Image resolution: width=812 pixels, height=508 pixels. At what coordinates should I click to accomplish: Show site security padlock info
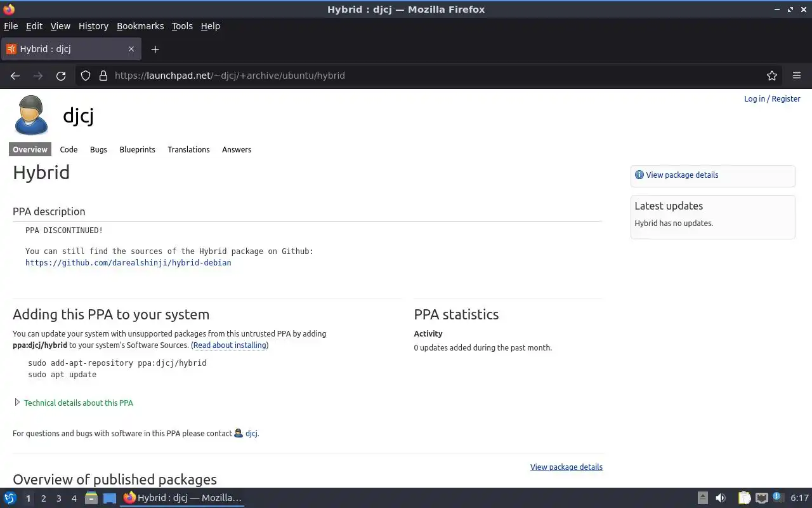tap(103, 76)
